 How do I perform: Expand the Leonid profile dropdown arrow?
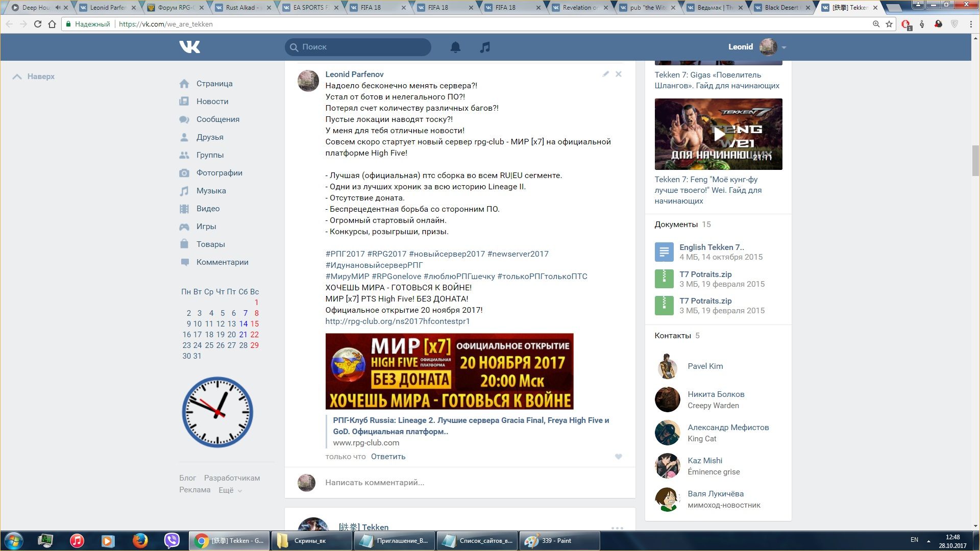pyautogui.click(x=784, y=47)
